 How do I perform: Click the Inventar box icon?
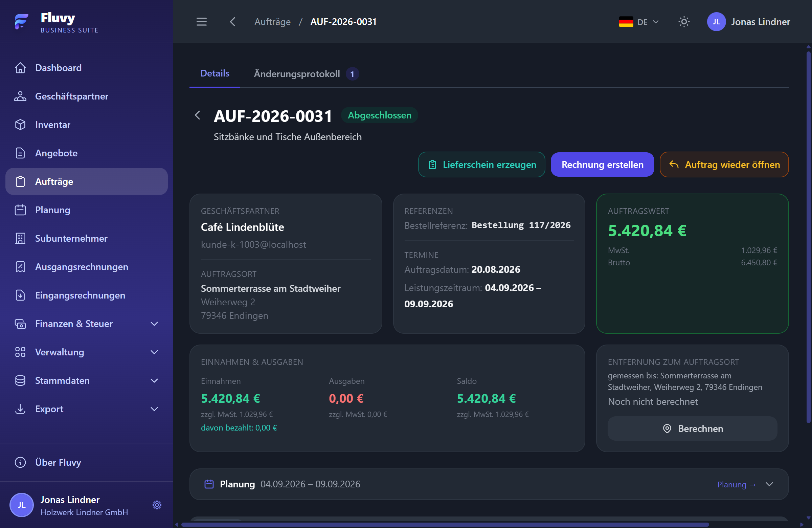pyautogui.click(x=21, y=125)
